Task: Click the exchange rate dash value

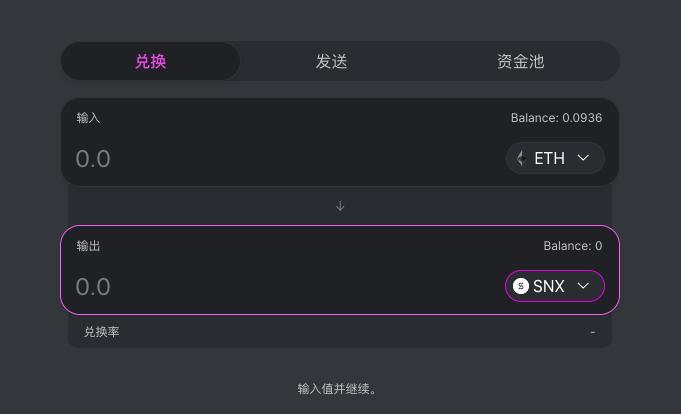Action: [x=593, y=332]
